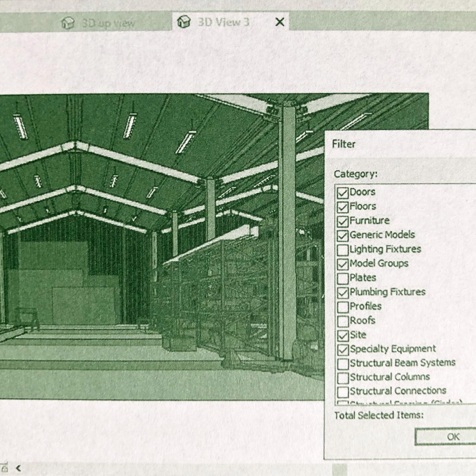Enable the Structural Connections checkbox

(x=343, y=392)
